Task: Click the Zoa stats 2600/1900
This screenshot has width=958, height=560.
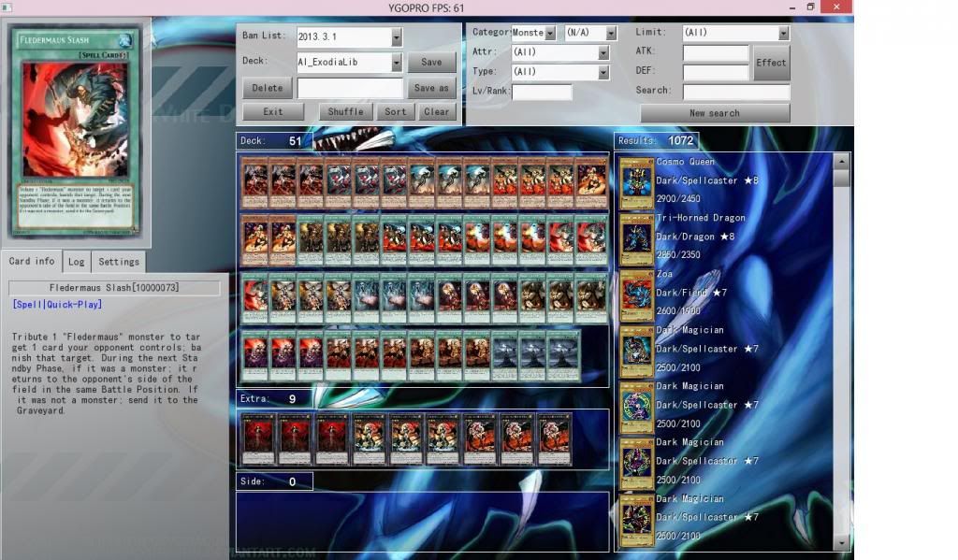Action: point(678,310)
